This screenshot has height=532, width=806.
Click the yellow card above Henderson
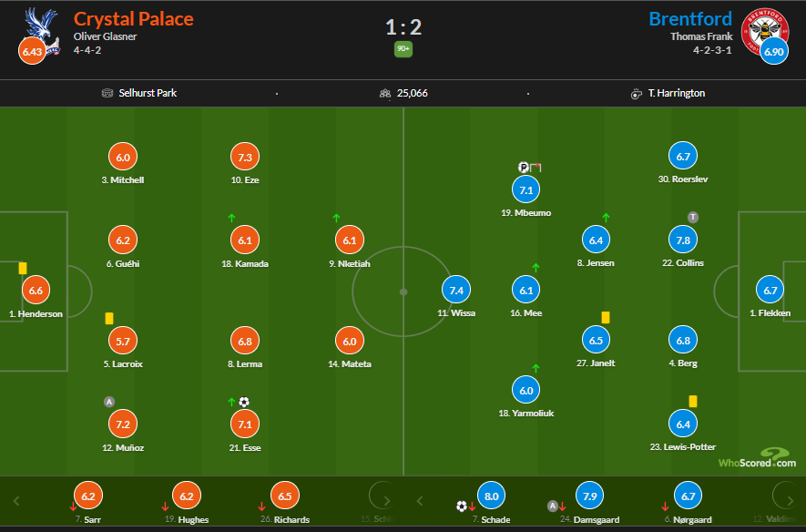tap(23, 268)
